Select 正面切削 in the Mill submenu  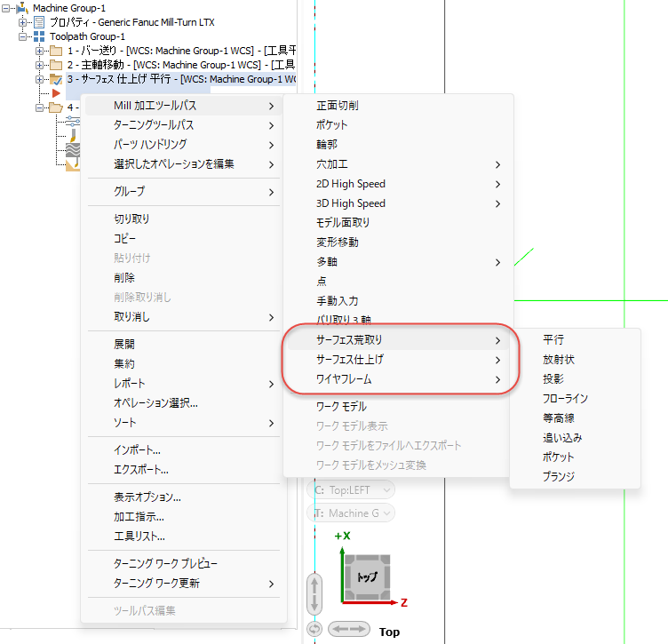pos(398,106)
